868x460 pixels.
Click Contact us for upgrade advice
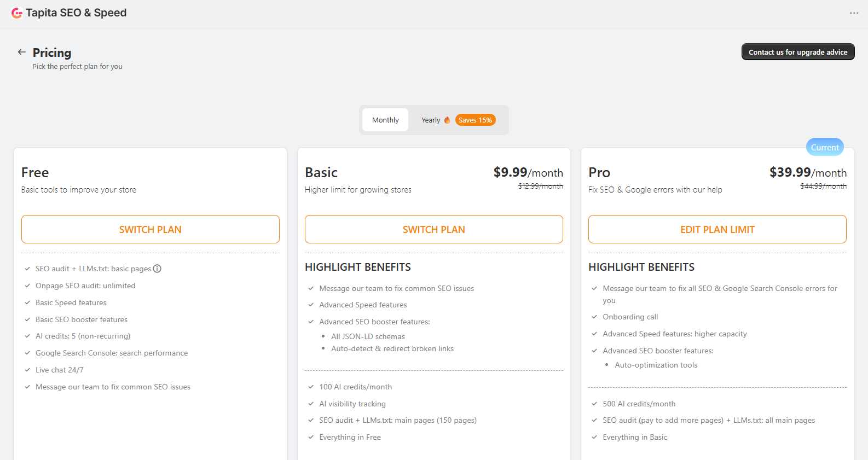click(x=798, y=52)
